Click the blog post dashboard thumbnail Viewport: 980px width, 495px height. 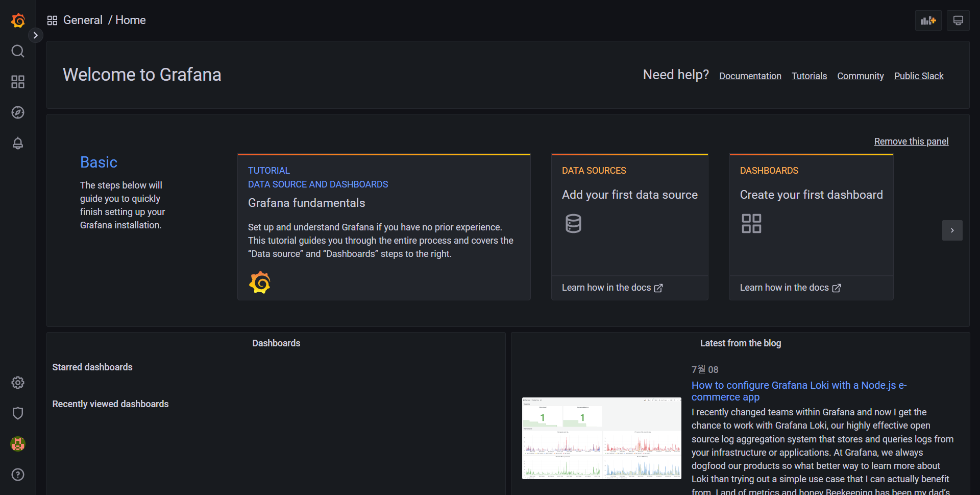[x=601, y=438]
